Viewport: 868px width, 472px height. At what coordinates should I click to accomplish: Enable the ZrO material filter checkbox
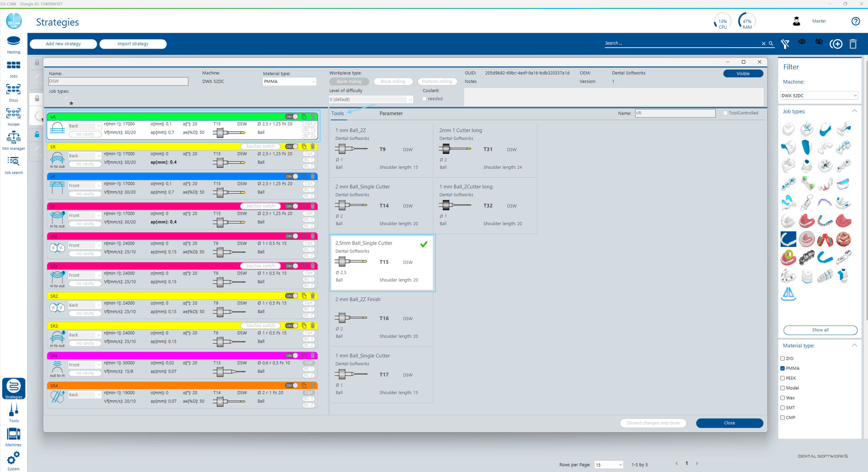[783, 358]
